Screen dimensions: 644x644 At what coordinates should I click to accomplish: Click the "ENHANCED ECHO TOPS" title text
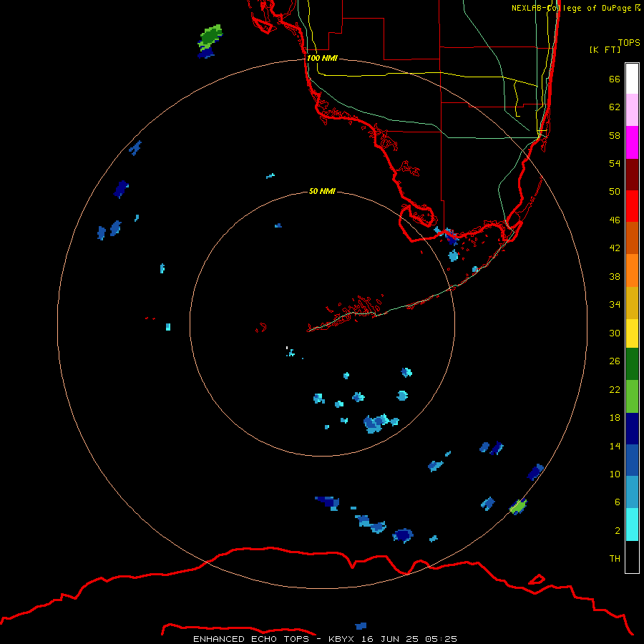coord(251,639)
